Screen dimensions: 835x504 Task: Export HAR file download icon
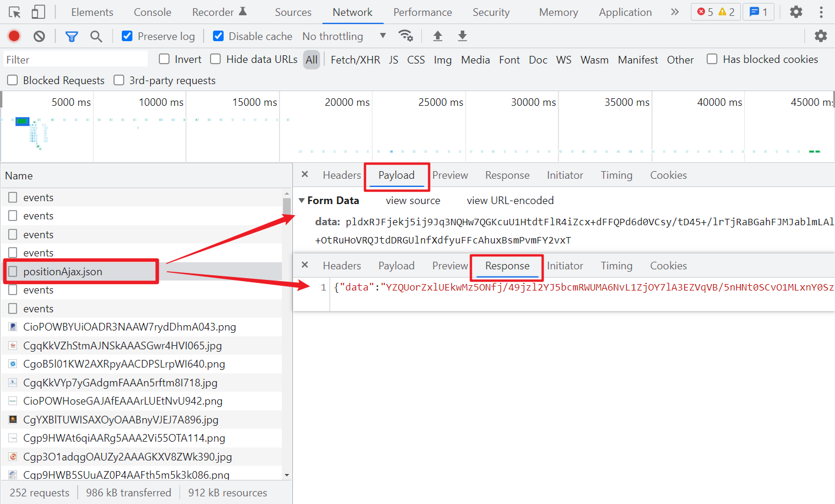(463, 36)
